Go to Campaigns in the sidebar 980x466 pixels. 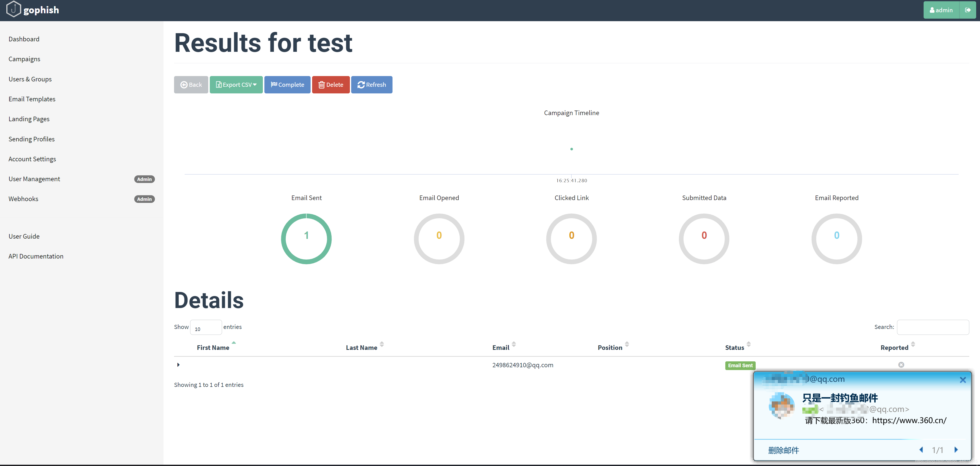24,59
